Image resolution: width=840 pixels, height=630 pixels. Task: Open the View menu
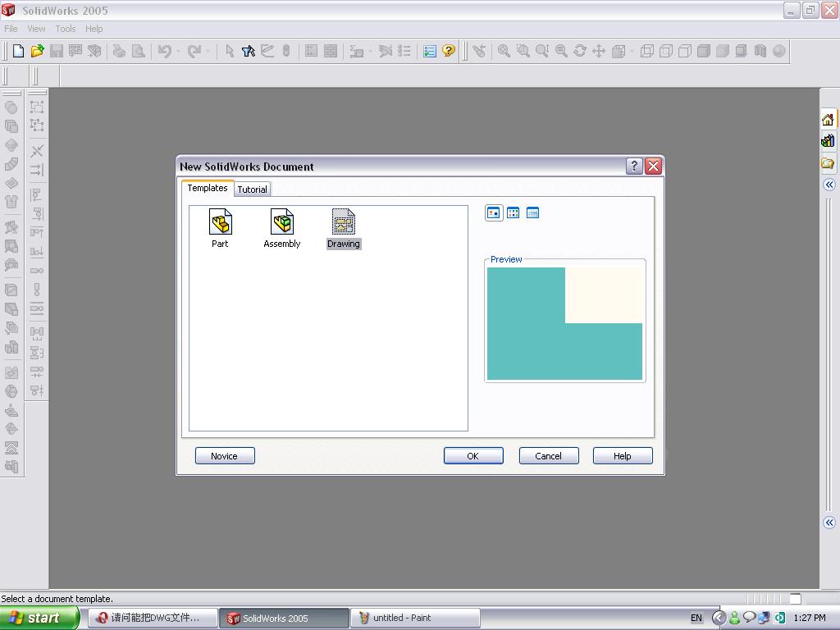[x=36, y=29]
